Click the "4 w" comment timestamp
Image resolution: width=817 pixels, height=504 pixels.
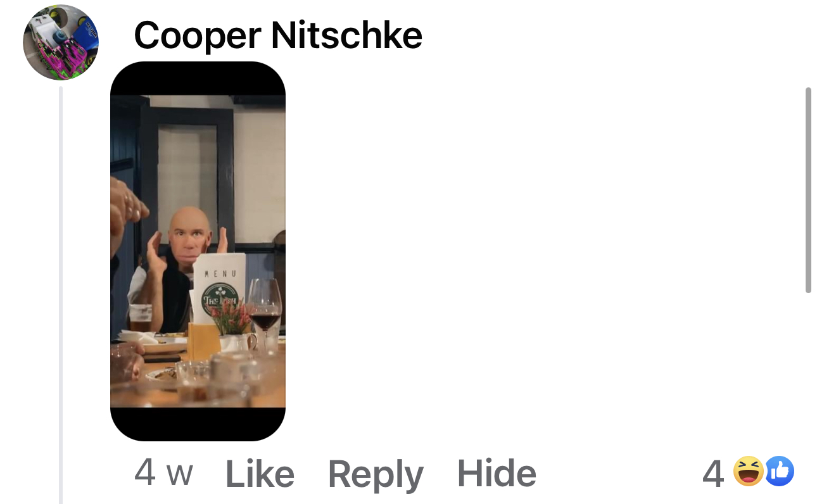(x=164, y=474)
